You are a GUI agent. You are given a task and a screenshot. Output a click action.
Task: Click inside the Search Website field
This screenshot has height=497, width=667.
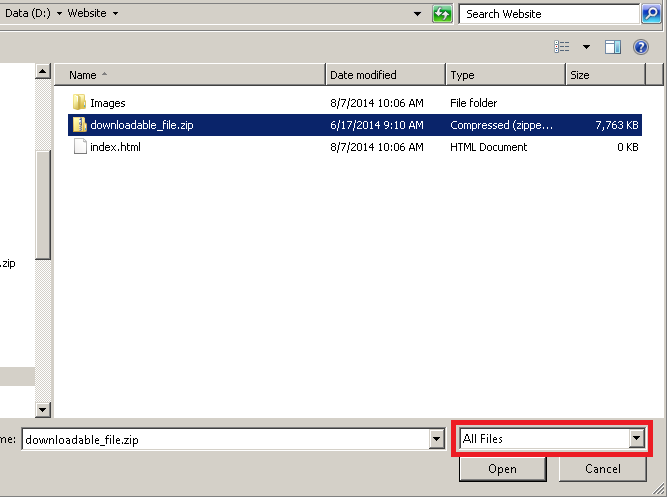(x=550, y=14)
